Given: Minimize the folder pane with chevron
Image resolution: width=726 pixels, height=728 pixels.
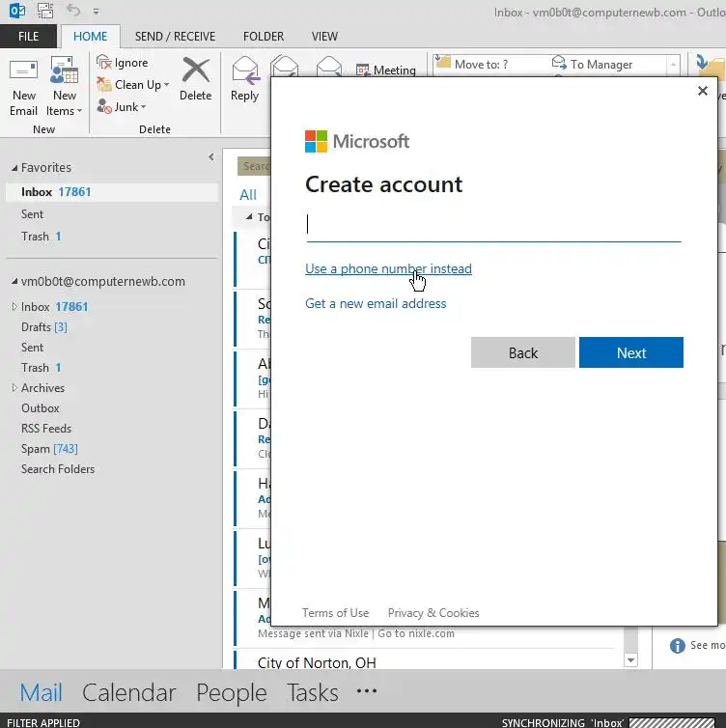Looking at the screenshot, I should [x=211, y=157].
